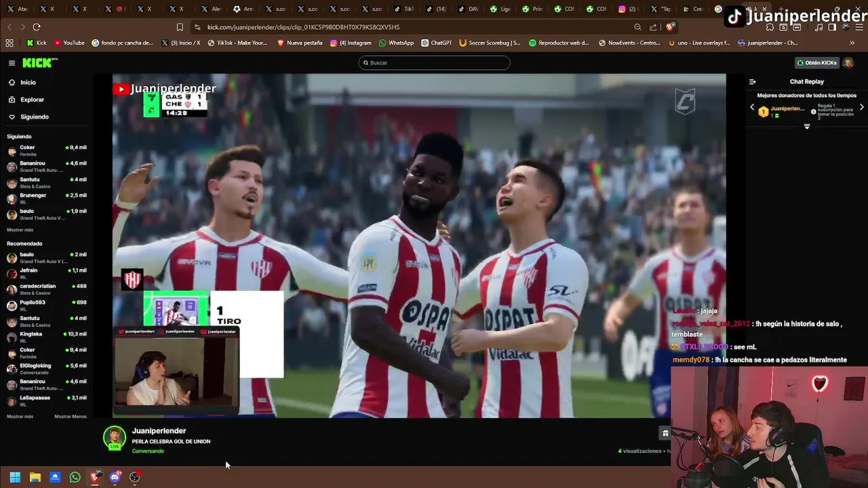Open the Kick bookmark
This screenshot has height=488, width=868.
click(x=37, y=43)
